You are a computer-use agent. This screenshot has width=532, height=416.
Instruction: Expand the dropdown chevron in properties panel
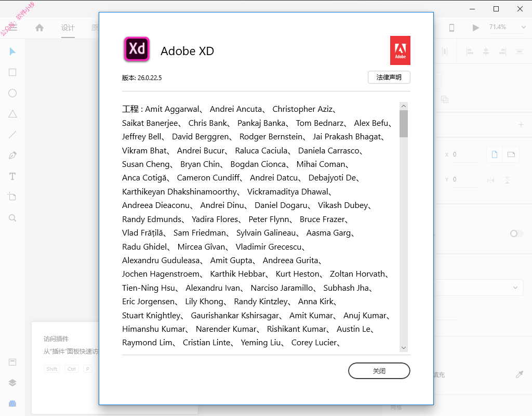(x=515, y=288)
